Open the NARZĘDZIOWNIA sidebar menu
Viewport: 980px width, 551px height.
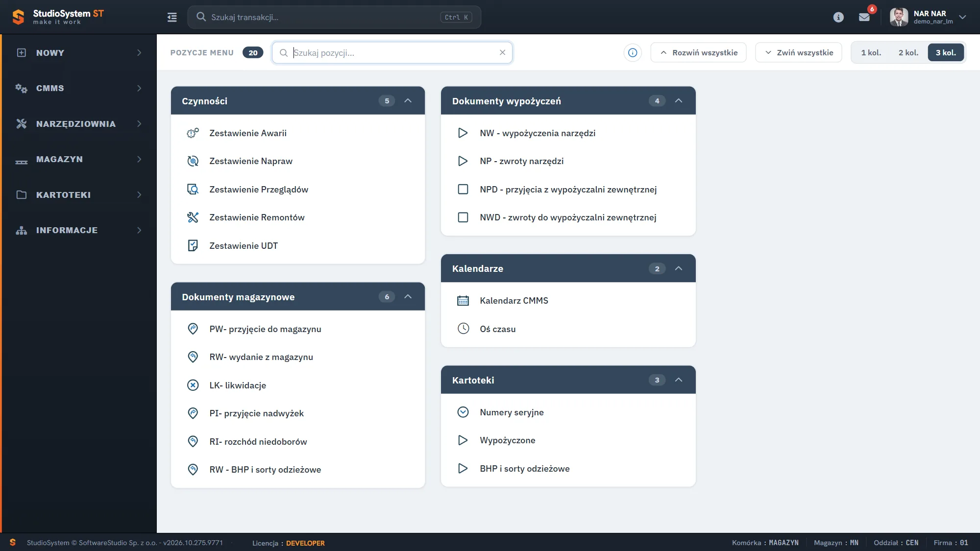(78, 124)
